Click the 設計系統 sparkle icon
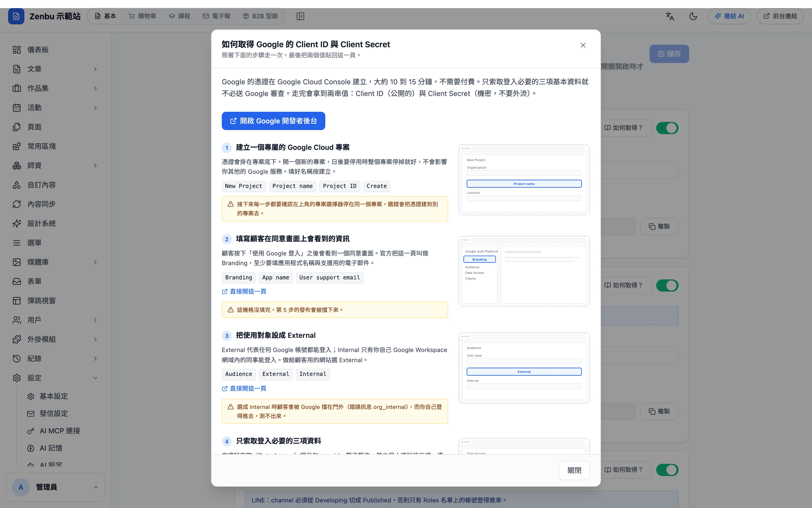812x508 pixels. (17, 224)
